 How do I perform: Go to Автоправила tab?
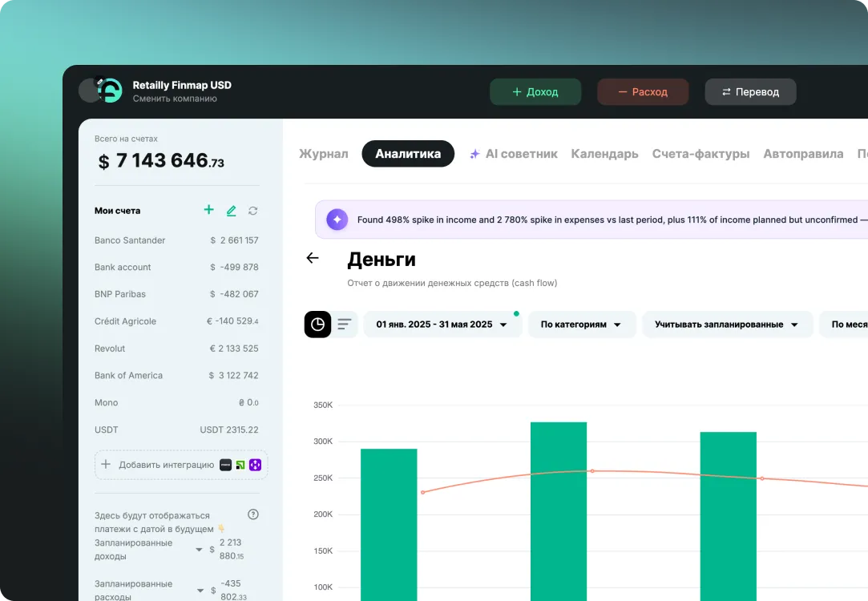click(x=803, y=154)
